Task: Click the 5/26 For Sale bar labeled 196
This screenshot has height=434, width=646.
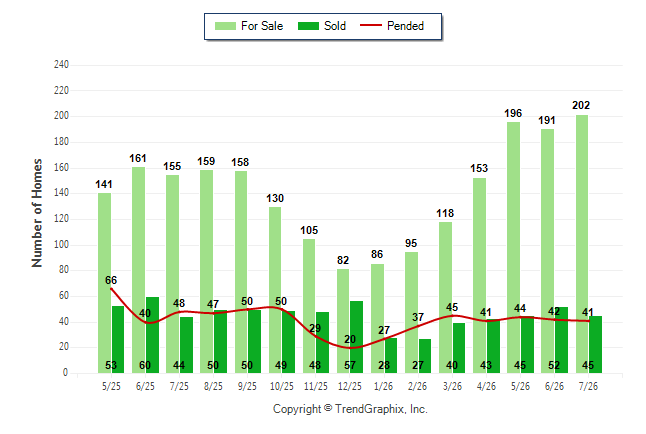Action: [513, 248]
